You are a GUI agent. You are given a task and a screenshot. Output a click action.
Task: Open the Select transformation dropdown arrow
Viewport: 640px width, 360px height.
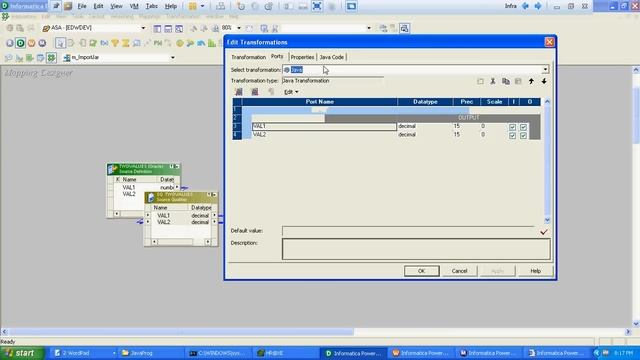pos(545,70)
